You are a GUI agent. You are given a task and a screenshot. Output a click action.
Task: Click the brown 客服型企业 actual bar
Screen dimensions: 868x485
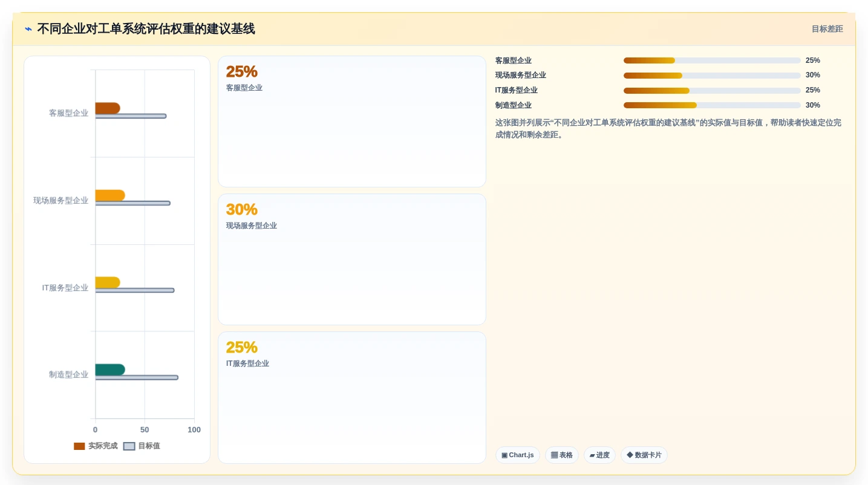coord(108,108)
